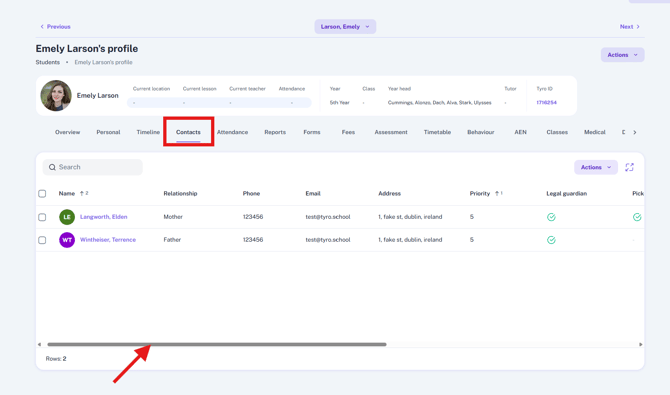This screenshot has width=670, height=395.
Task: Switch to the Timetable tab
Action: pyautogui.click(x=437, y=132)
